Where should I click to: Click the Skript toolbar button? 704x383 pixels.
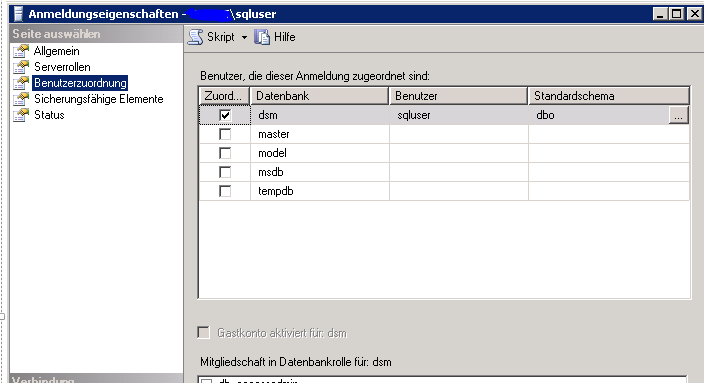point(211,37)
